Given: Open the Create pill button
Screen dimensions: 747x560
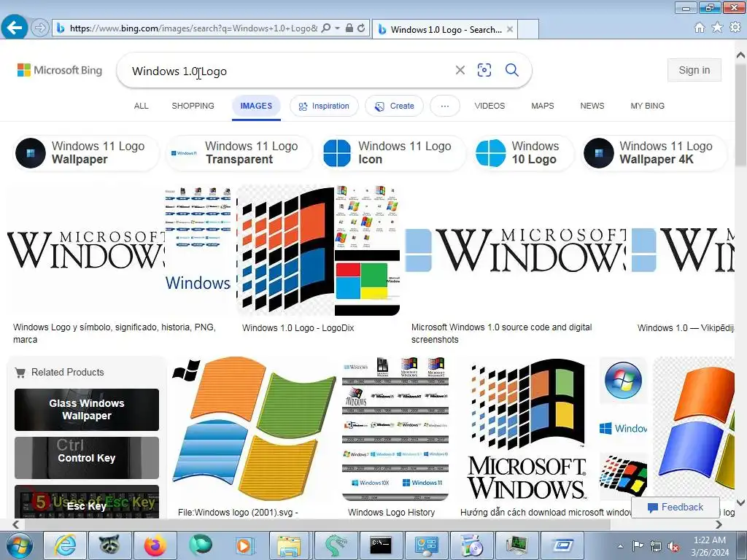Looking at the screenshot, I should click(394, 106).
